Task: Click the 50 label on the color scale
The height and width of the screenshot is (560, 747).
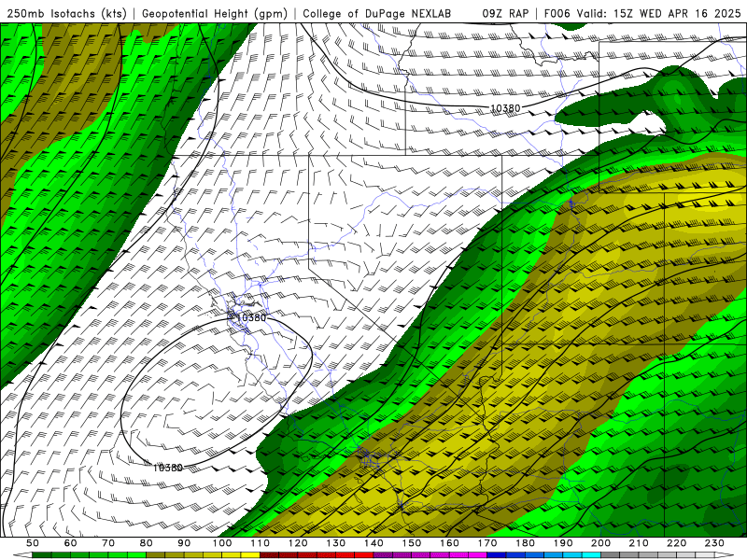Action: [33, 543]
